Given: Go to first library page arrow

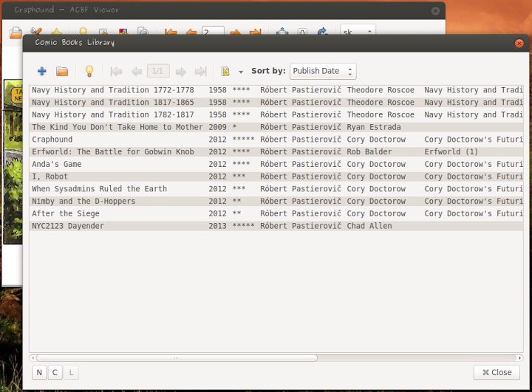Looking at the screenshot, I should [x=117, y=72].
